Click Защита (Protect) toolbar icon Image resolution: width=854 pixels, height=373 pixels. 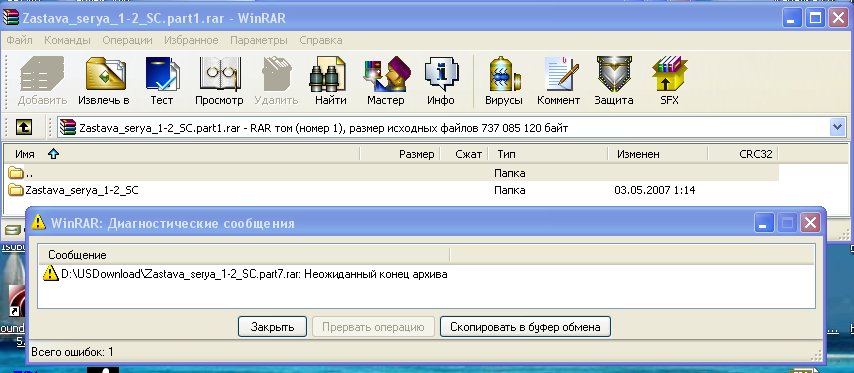coord(614,74)
